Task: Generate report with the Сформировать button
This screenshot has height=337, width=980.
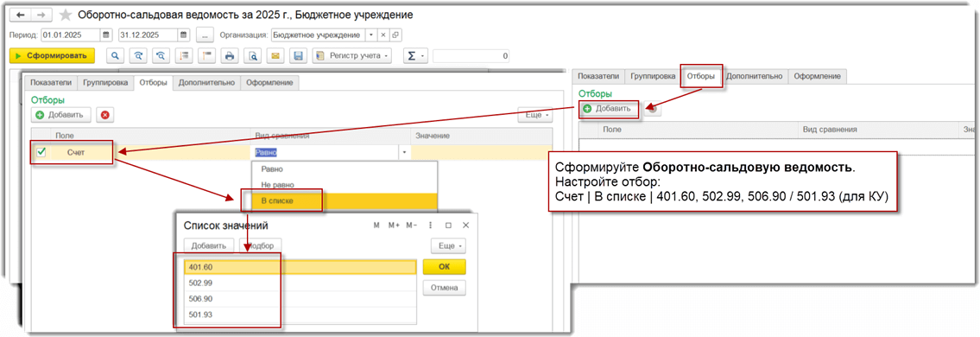Action: coord(52,55)
